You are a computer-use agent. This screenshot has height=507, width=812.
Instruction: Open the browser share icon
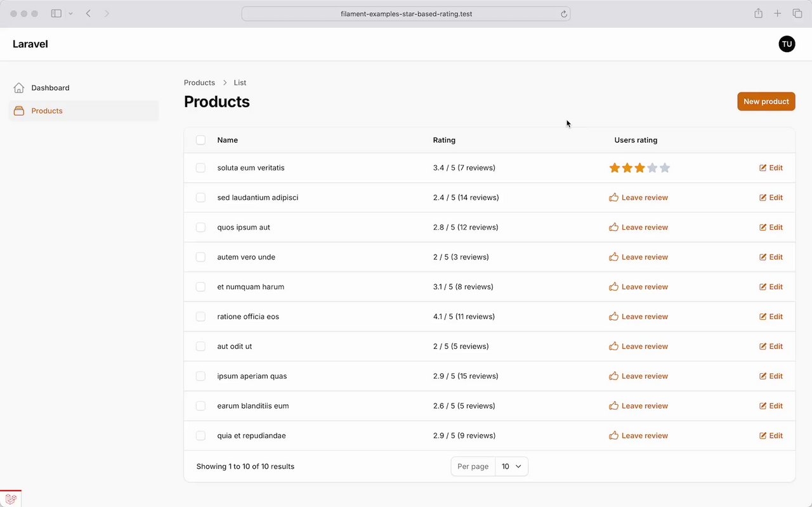[x=758, y=13]
